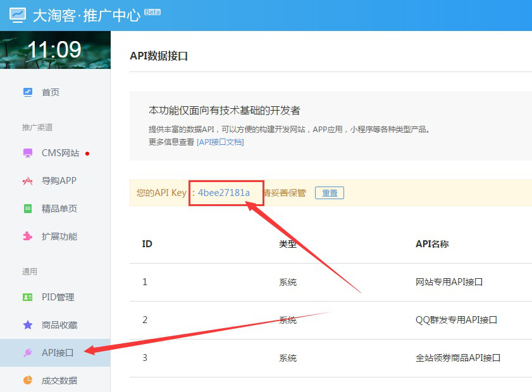This screenshot has width=532, height=392.
Task: Select 成交数据 in the sidebar
Action: coord(59,381)
